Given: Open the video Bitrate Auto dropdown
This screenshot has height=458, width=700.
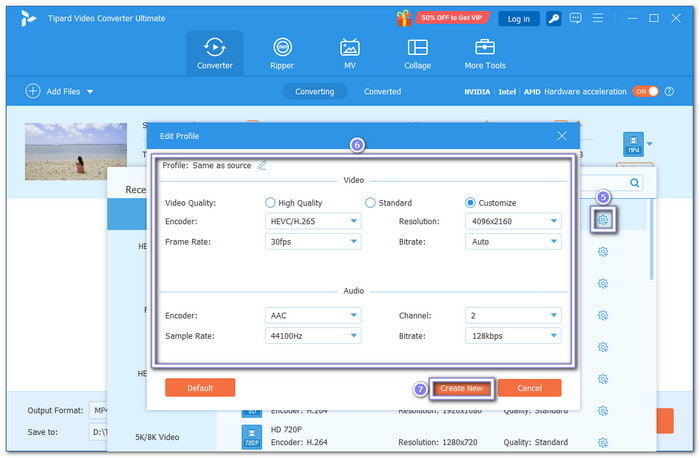Looking at the screenshot, I should [513, 241].
